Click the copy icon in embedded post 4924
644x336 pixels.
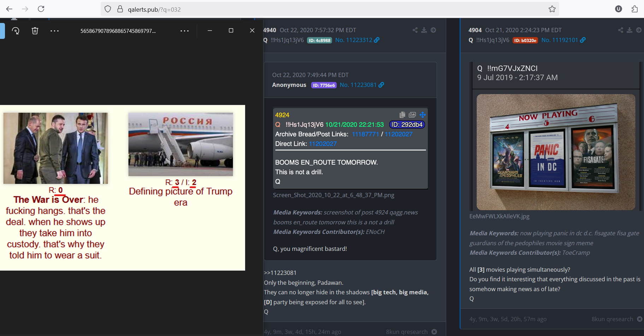402,115
